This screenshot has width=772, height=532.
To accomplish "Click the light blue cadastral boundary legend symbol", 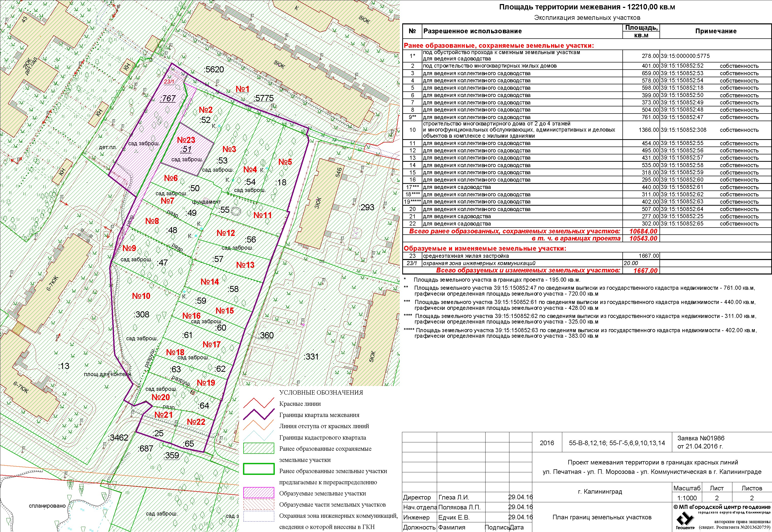I will tap(259, 436).
